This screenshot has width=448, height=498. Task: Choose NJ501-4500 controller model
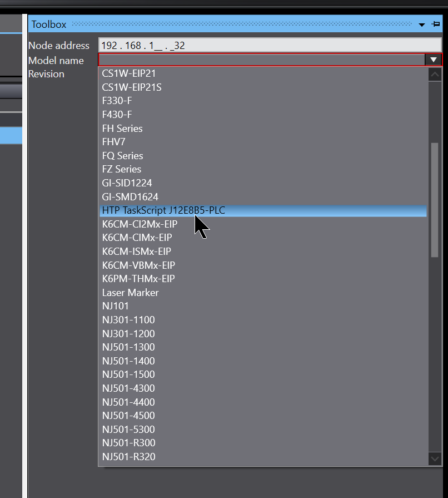263,416
